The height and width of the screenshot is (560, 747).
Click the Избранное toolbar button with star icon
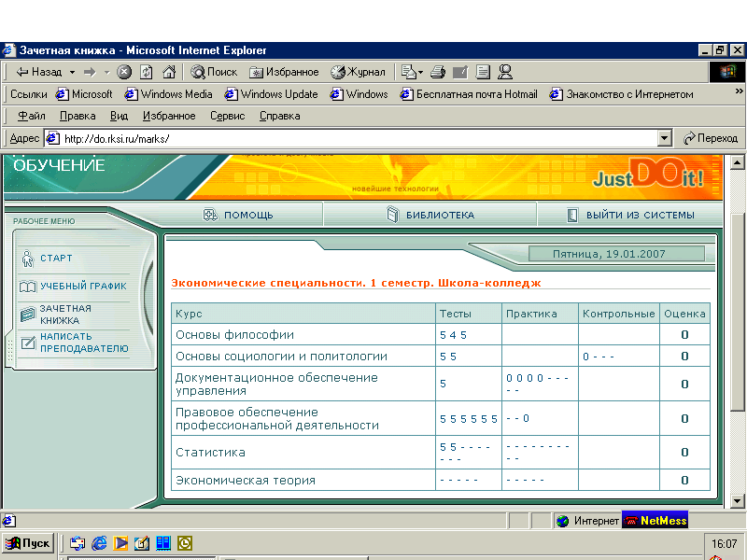point(284,72)
